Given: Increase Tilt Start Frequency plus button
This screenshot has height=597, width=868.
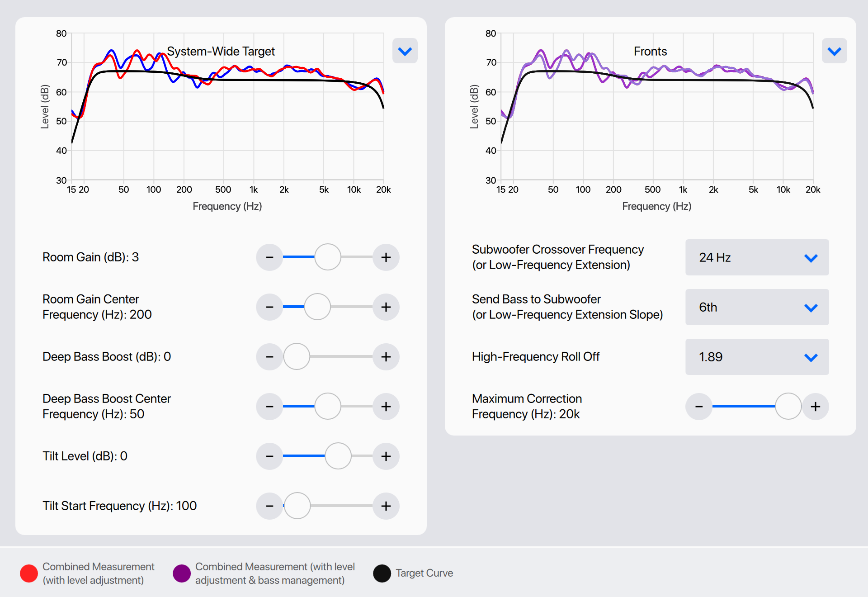Looking at the screenshot, I should click(386, 506).
